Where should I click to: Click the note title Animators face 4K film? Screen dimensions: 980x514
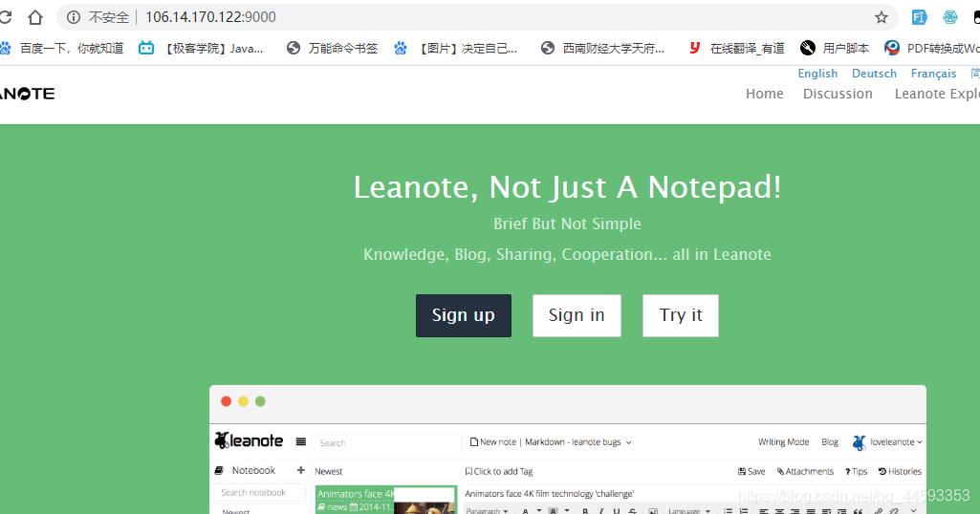click(550, 493)
